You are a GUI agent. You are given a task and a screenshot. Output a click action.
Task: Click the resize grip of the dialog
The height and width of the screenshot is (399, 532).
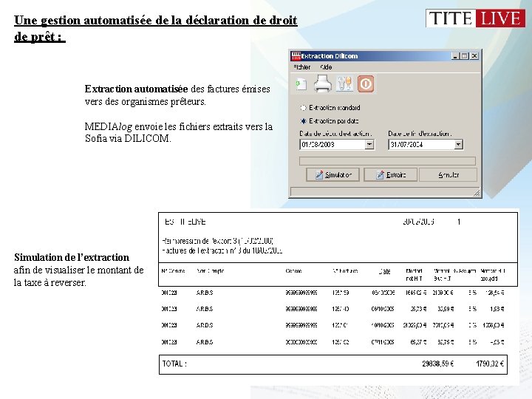pyautogui.click(x=477, y=193)
